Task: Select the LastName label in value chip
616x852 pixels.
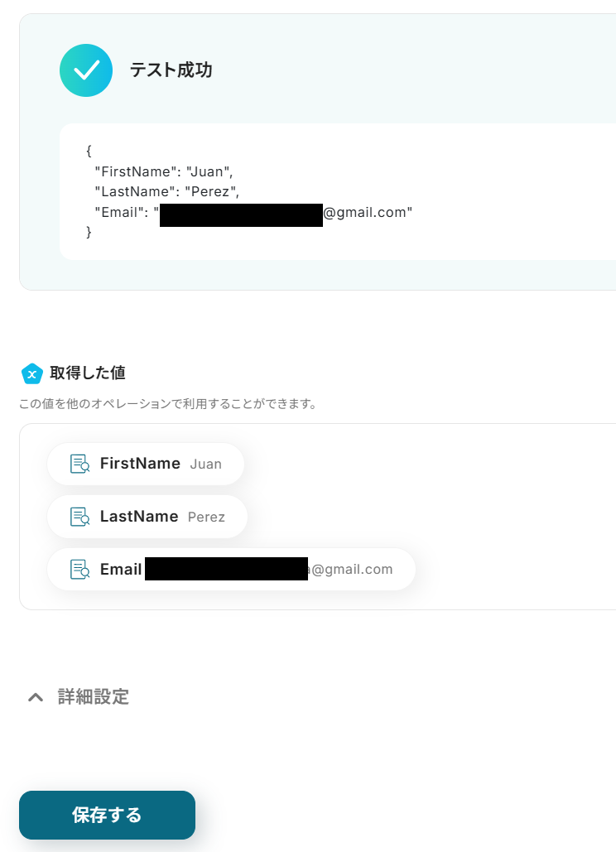Action: [x=139, y=517]
